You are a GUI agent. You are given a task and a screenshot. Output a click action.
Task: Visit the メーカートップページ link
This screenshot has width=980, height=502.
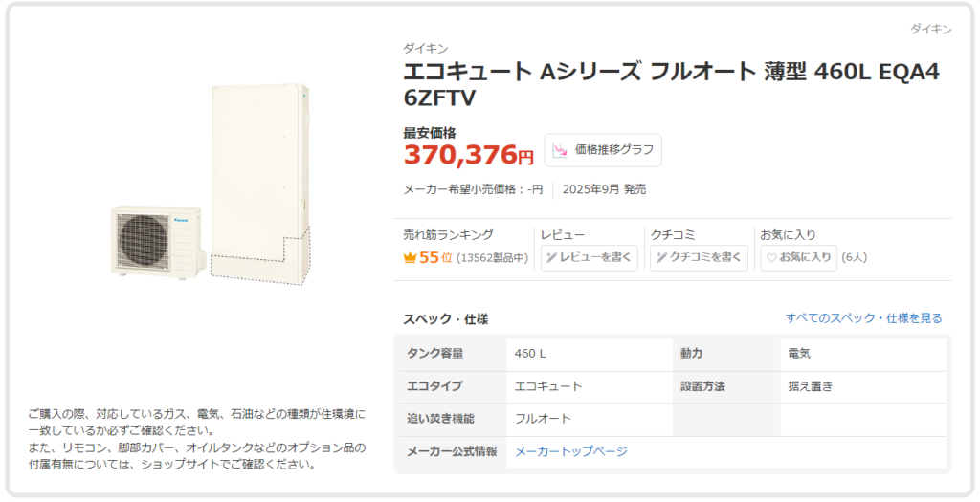[571, 451]
